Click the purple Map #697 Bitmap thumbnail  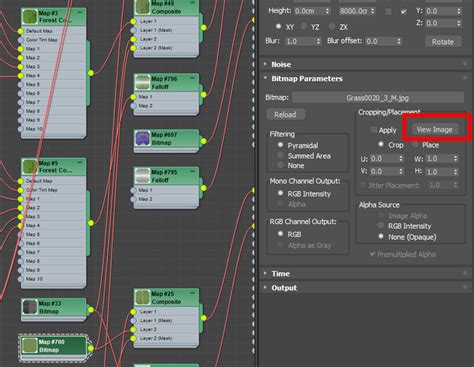tap(142, 138)
